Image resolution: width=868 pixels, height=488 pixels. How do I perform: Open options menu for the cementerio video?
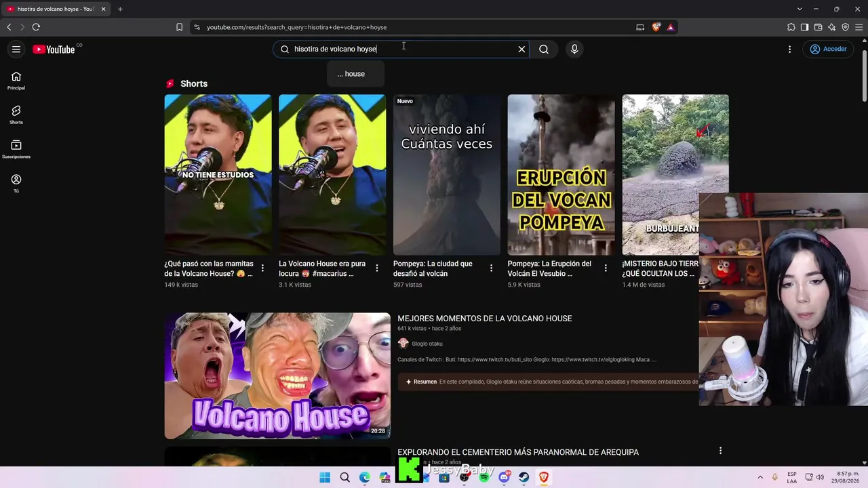pos(720,451)
